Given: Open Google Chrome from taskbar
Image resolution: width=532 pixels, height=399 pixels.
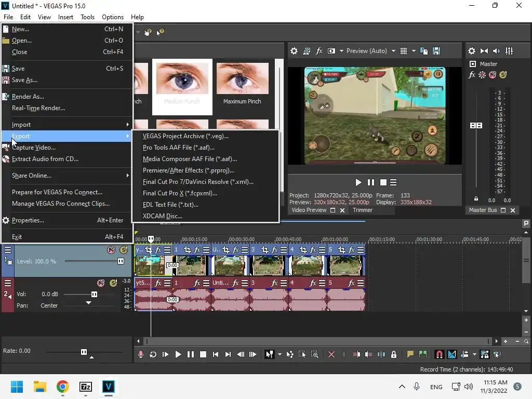Looking at the screenshot, I should click(62, 387).
